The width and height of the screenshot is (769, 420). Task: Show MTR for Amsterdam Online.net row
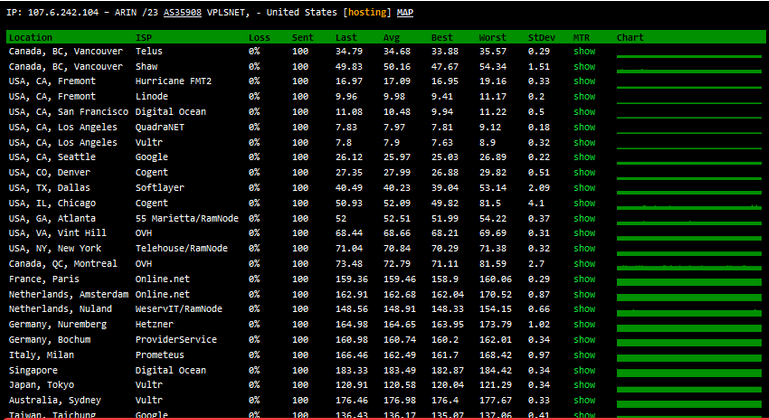pos(584,294)
